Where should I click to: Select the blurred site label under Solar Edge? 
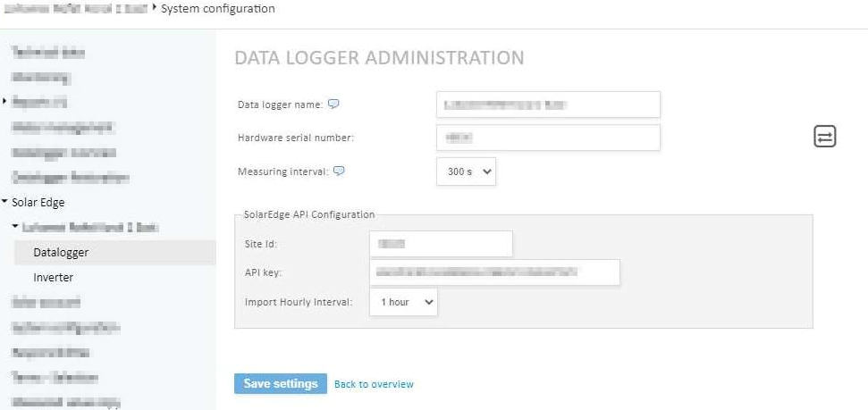point(91,228)
